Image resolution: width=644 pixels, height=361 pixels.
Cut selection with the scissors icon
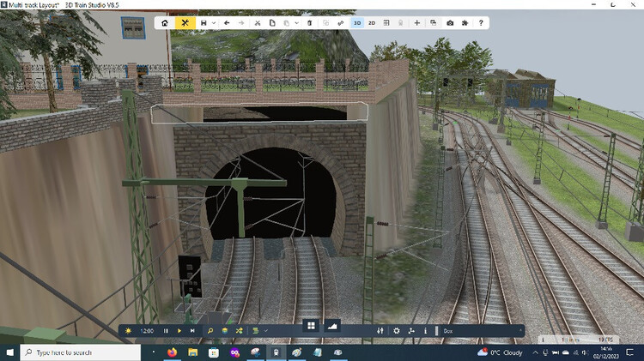coord(258,23)
